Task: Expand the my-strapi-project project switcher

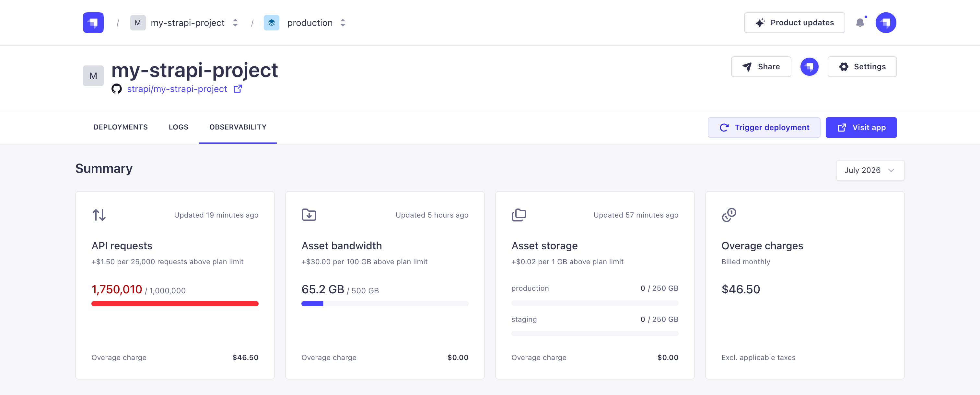Action: pyautogui.click(x=235, y=23)
